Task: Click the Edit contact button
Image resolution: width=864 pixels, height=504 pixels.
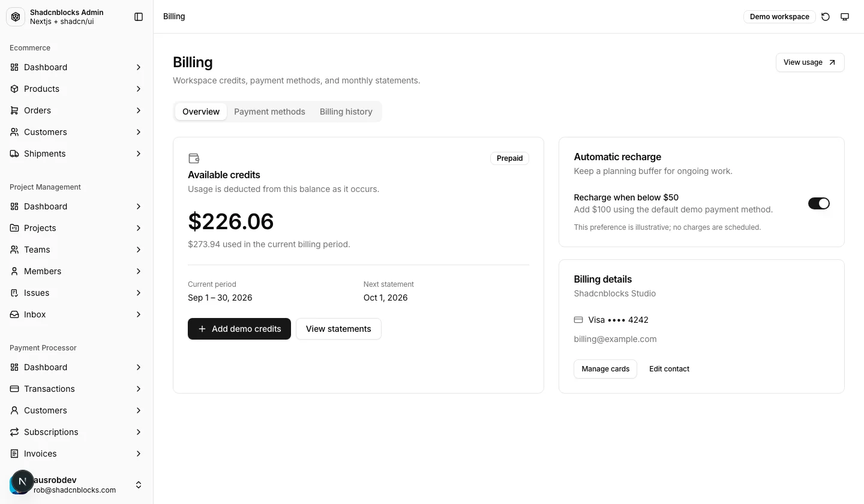Action: [669, 369]
